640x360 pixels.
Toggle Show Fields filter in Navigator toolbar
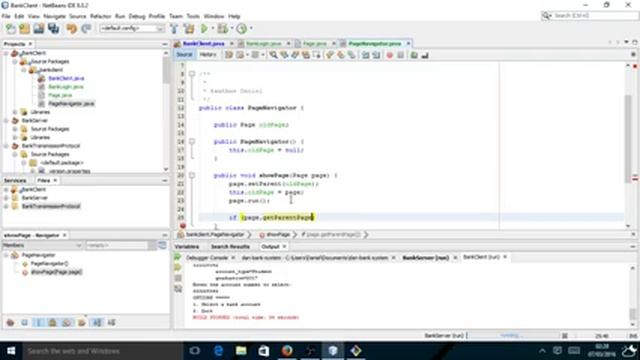pos(24,322)
